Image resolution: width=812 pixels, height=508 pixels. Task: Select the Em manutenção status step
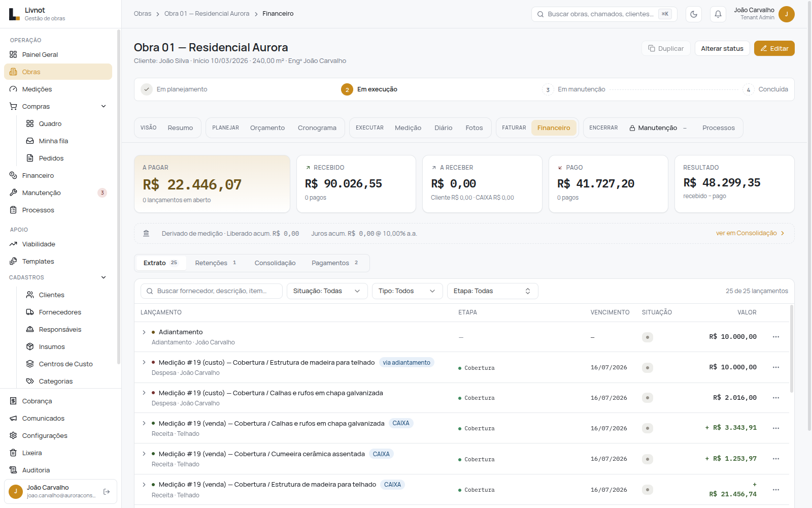click(574, 89)
